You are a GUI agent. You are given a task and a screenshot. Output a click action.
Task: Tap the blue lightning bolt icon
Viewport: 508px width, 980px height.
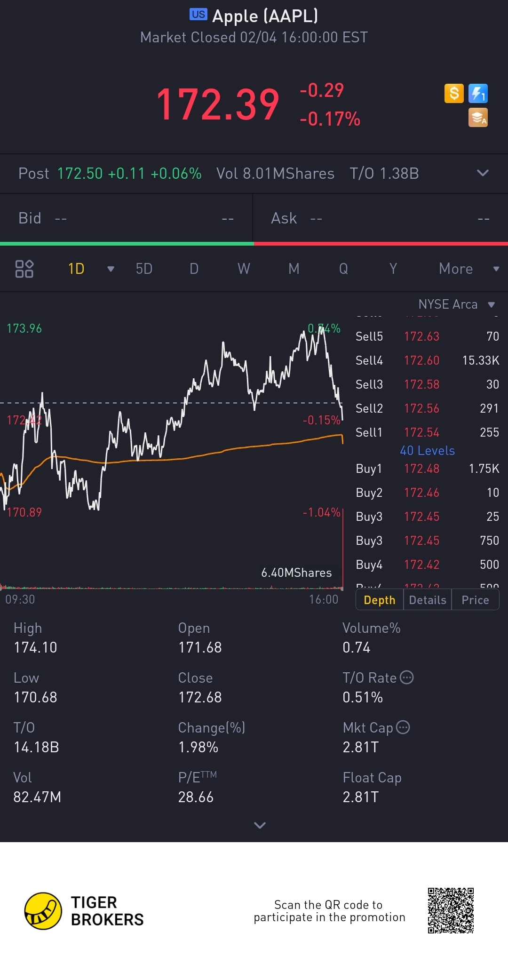point(478,93)
